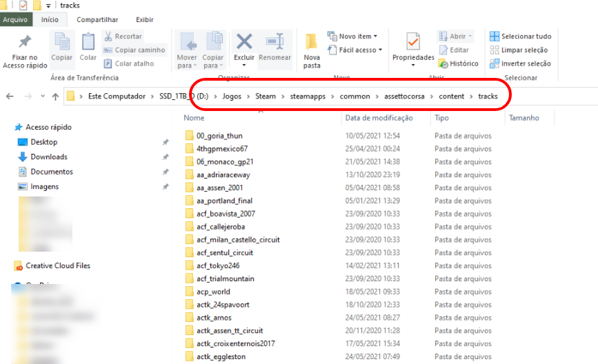Screen dimensions: 598x364
Task: Select the actk_24spavoort folder
Action: pyautogui.click(x=223, y=305)
